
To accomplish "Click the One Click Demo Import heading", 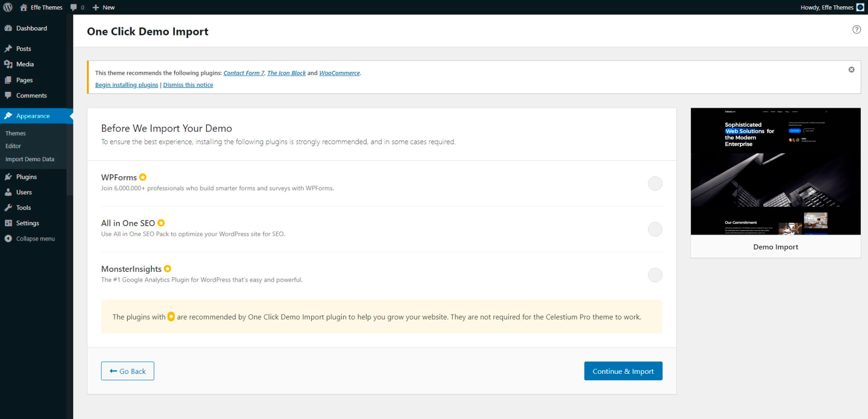I will click(x=148, y=32).
